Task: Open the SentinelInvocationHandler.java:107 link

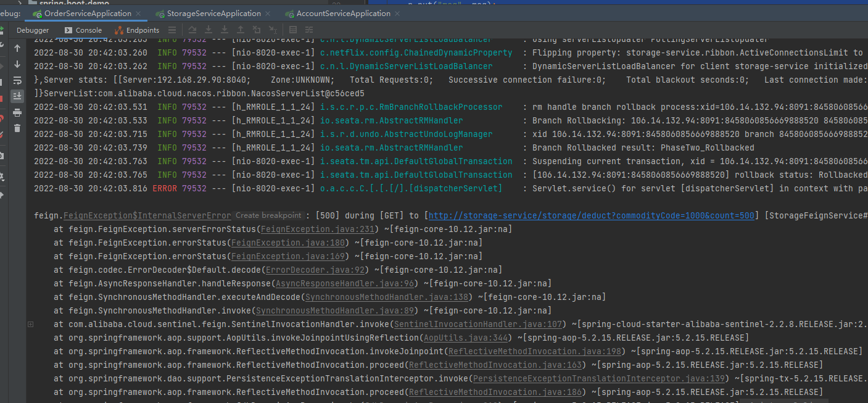Action: [477, 324]
